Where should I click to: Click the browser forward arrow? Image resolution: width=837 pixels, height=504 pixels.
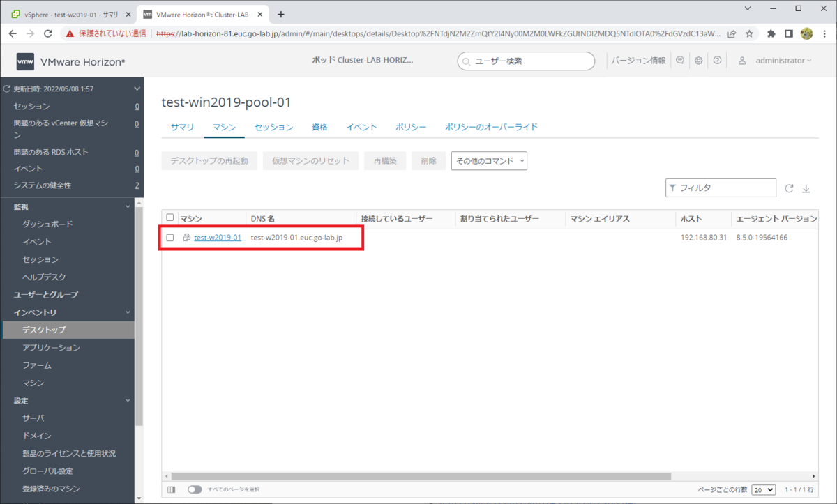[x=31, y=33]
